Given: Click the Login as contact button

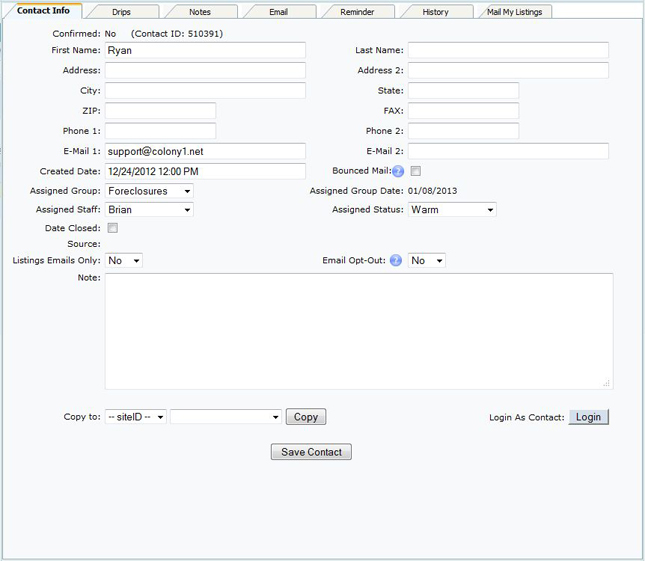Looking at the screenshot, I should [x=589, y=417].
